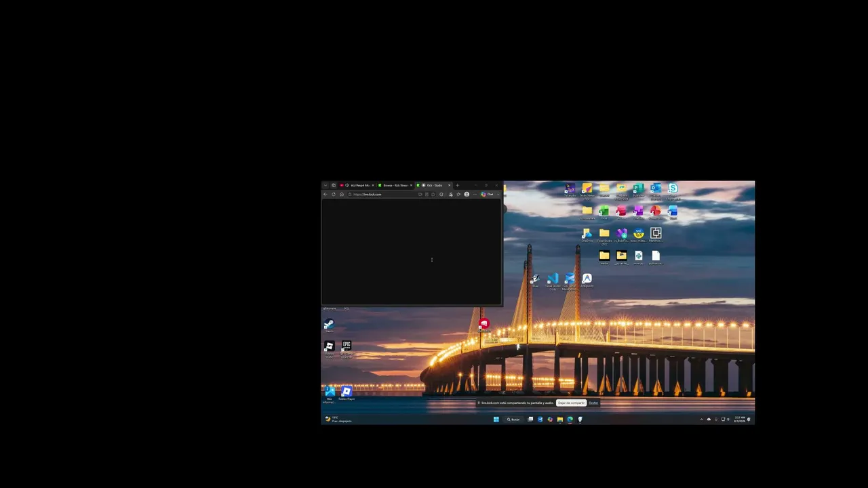
Task: Open the Steam desktop shortcut
Action: 329,325
